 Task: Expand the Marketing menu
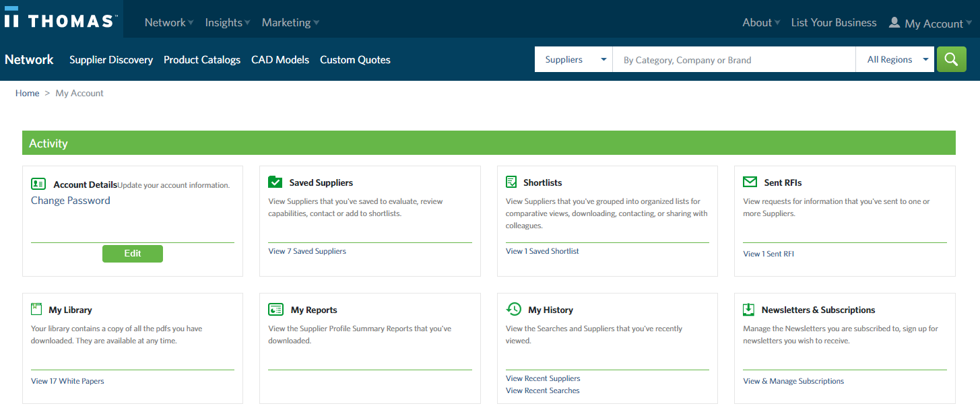pyautogui.click(x=290, y=22)
